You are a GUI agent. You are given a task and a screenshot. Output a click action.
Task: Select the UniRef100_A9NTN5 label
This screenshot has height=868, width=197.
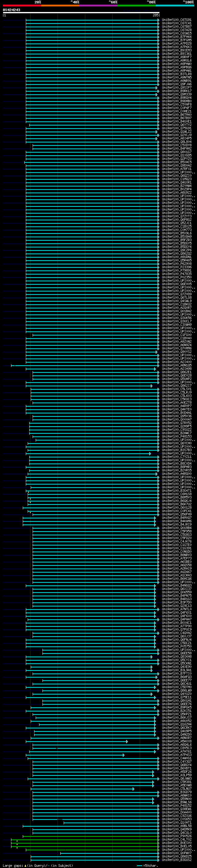[176, 78]
